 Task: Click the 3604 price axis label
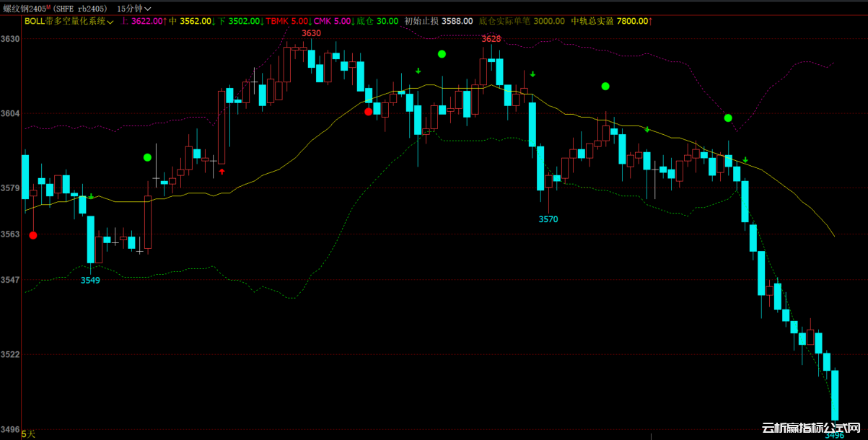[10, 114]
